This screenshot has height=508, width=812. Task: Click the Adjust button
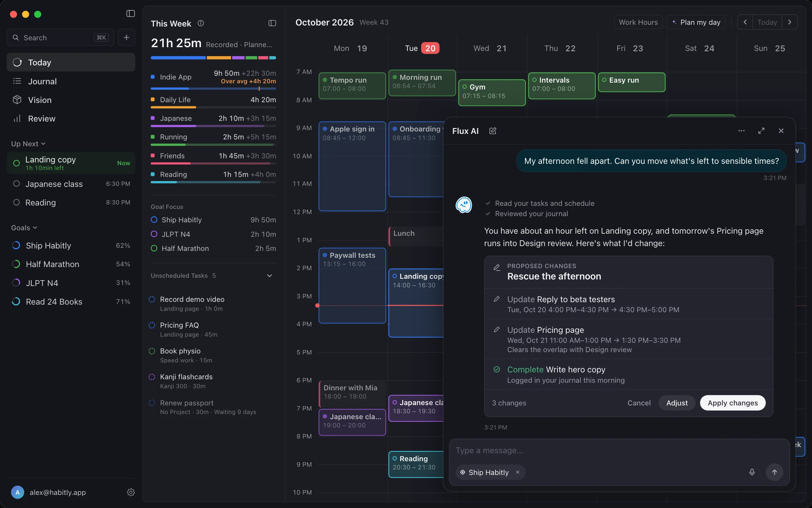tap(677, 403)
